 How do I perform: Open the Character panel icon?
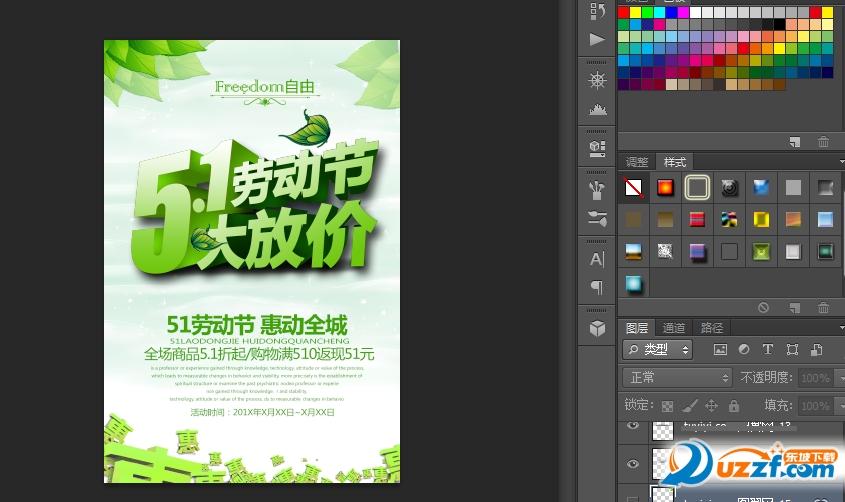pos(598,259)
